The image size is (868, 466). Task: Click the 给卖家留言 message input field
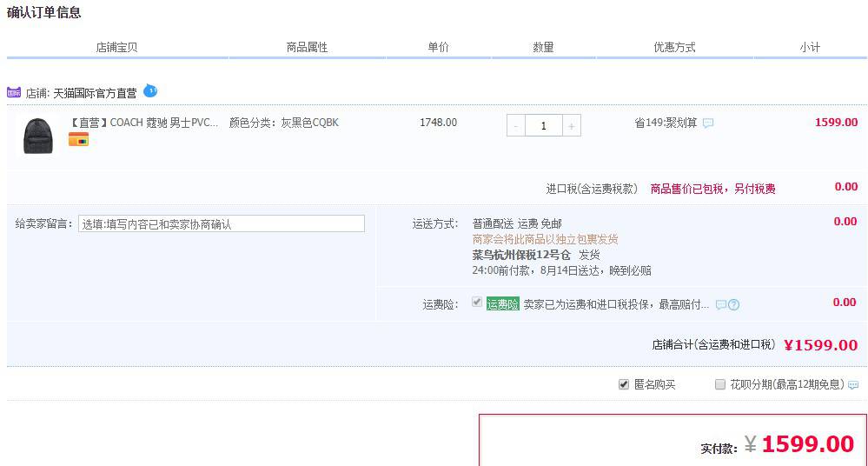[x=222, y=223]
